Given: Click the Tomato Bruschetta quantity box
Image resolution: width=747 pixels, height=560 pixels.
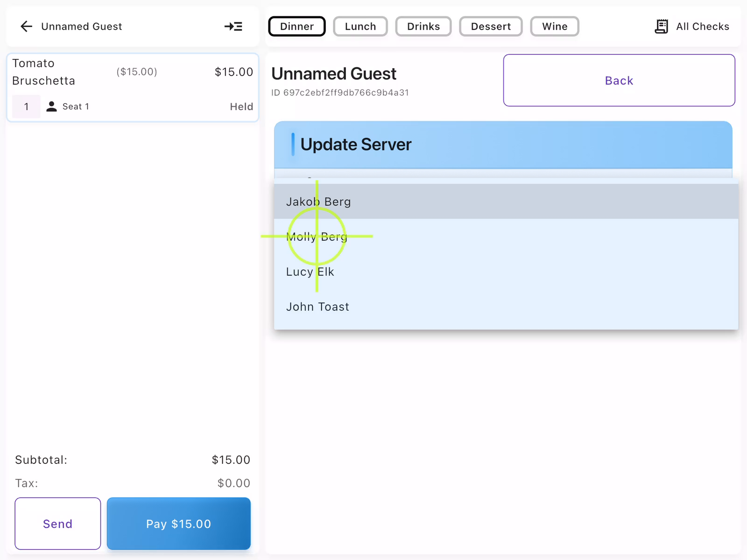Looking at the screenshot, I should [x=26, y=106].
